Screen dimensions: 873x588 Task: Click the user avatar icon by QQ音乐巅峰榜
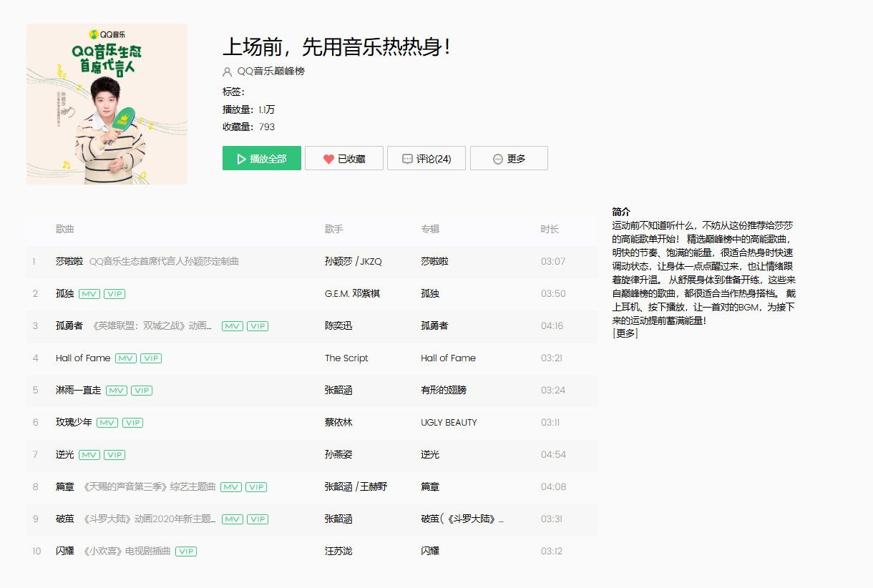(228, 72)
